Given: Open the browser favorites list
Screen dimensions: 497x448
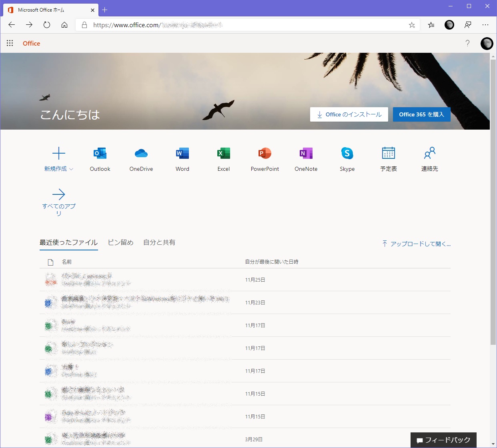Looking at the screenshot, I should (431, 25).
